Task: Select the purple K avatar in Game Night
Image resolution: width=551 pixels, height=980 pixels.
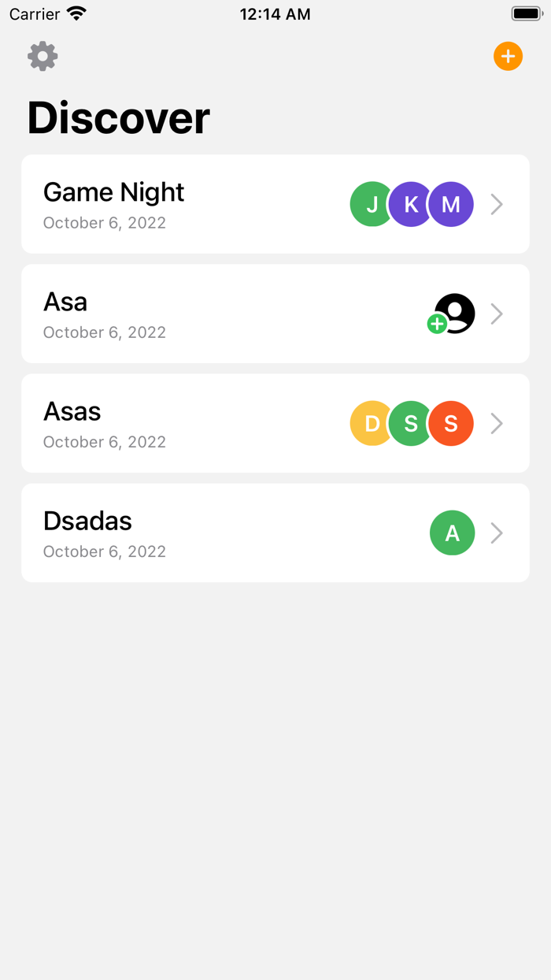Action: [411, 204]
